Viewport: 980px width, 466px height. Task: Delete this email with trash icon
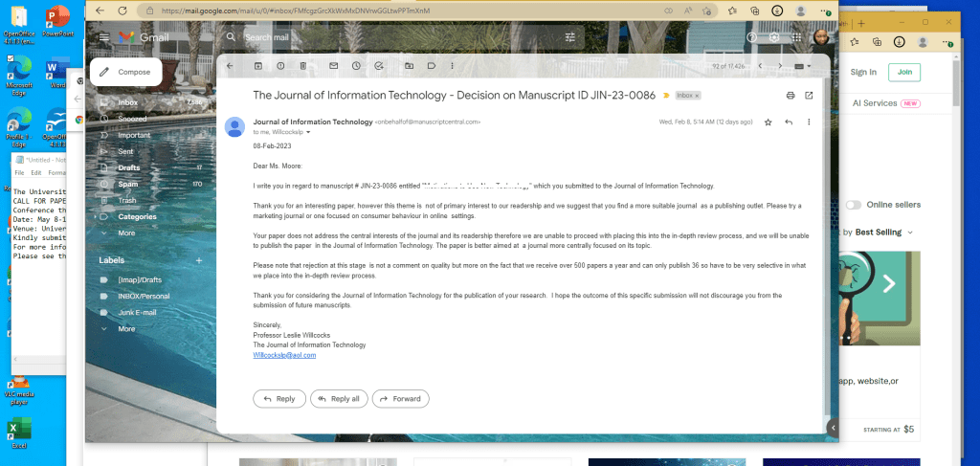coord(302,66)
